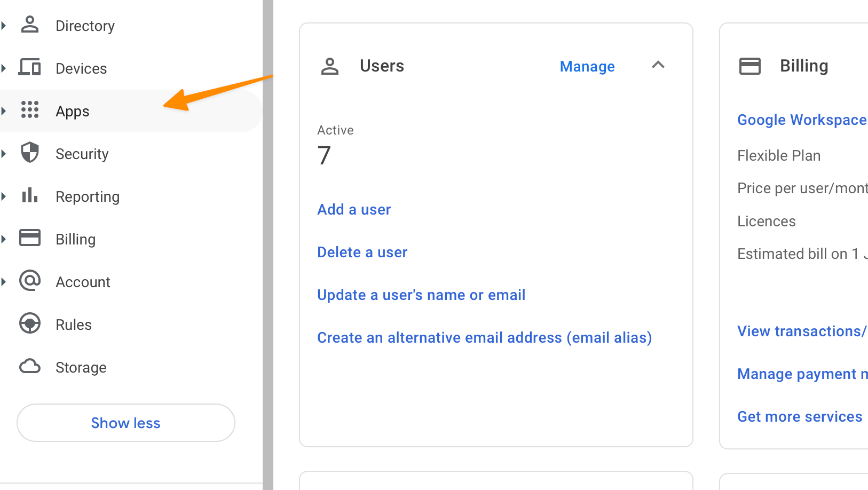The width and height of the screenshot is (868, 490).
Task: Click the Google Workspace billing link
Action: (x=801, y=120)
